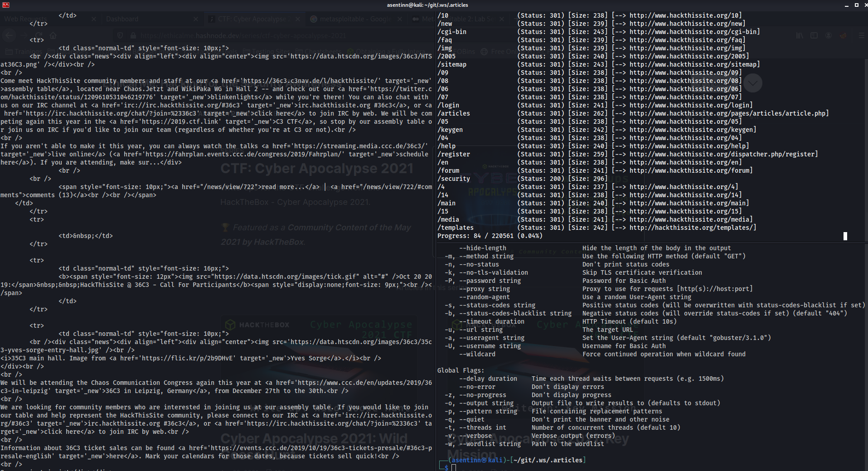Click the /cgi-bin result row
Viewport: 868px width, 471px height.
(598, 32)
